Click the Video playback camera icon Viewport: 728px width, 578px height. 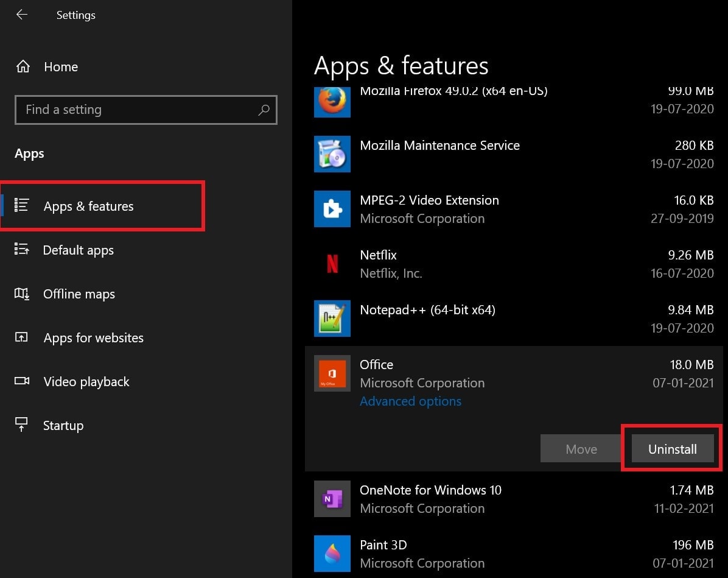pos(22,381)
